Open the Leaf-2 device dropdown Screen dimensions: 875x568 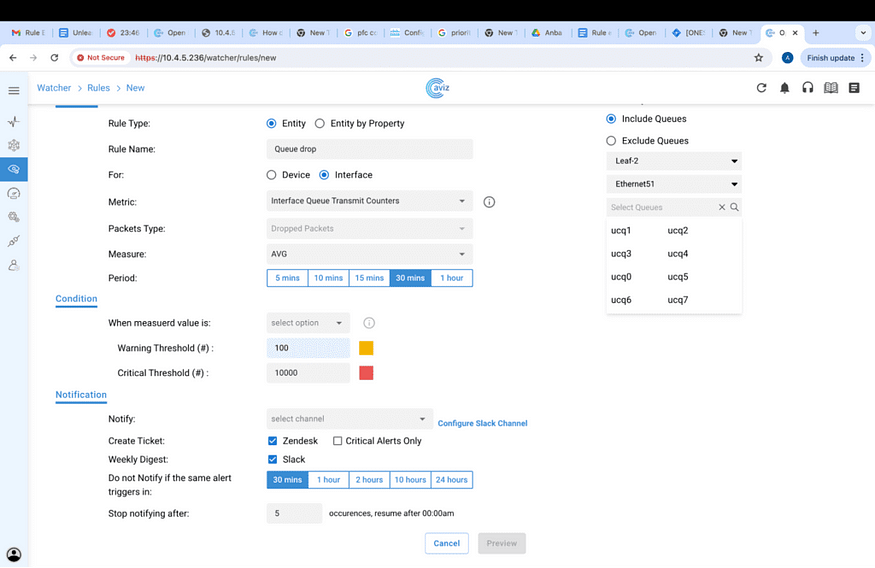(x=674, y=161)
